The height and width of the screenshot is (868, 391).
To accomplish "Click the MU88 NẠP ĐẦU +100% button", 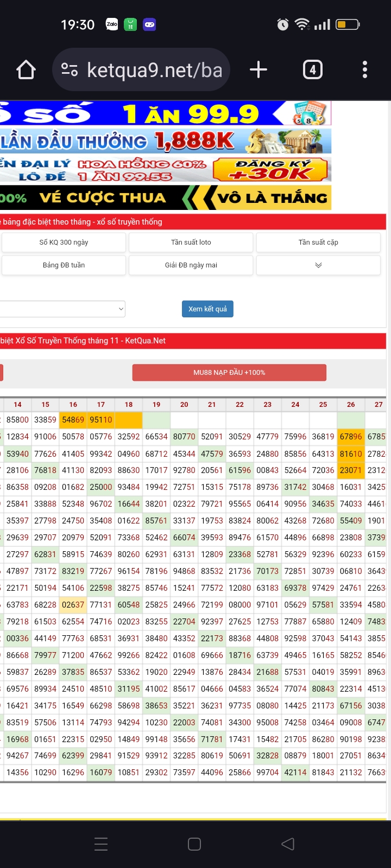I will click(x=229, y=373).
